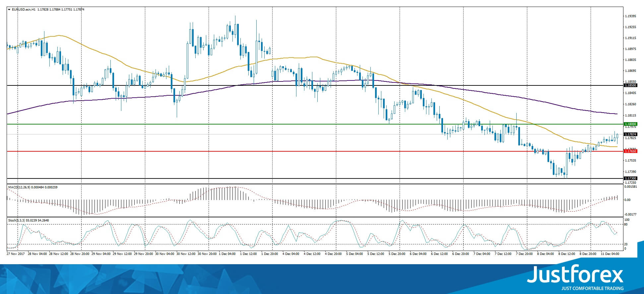This screenshot has width=644, height=294.
Task: Click the Stochastic scale value 80
Action: click(626, 224)
